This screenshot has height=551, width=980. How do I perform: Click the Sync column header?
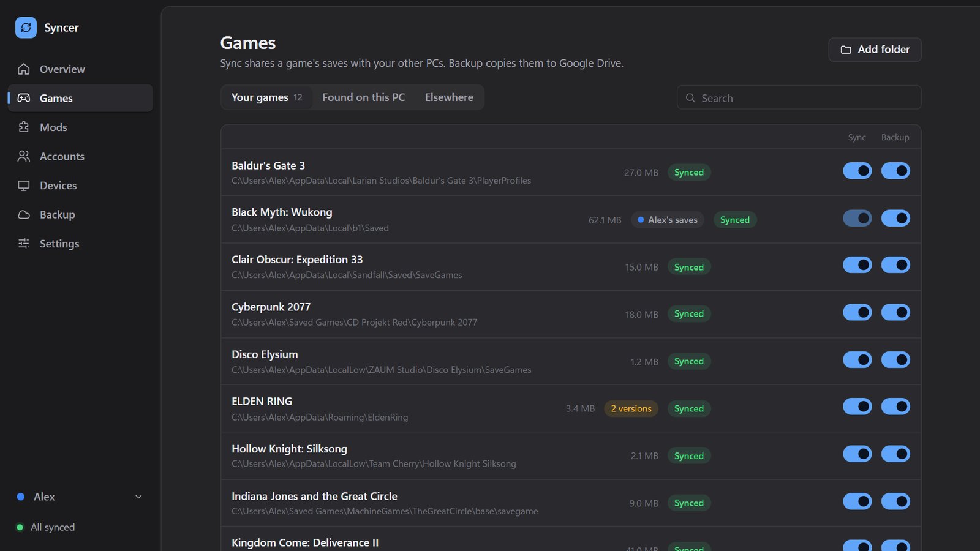point(857,137)
